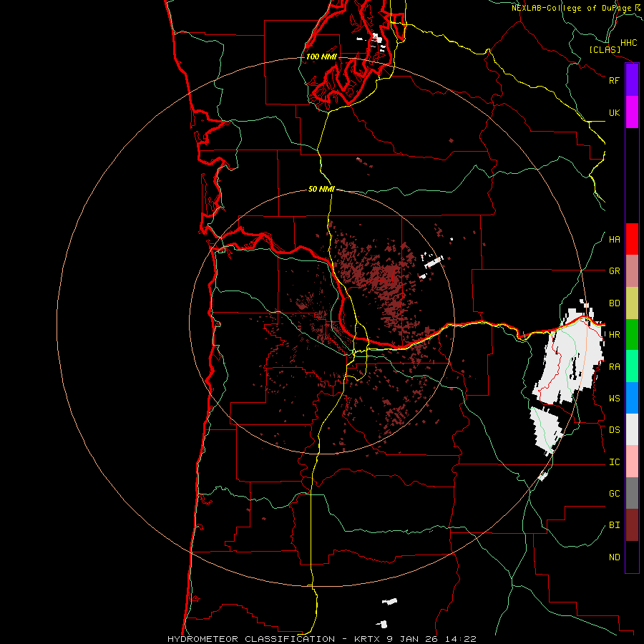Click the GR legend color swatch
This screenshot has height=644, width=644.
pos(632,271)
